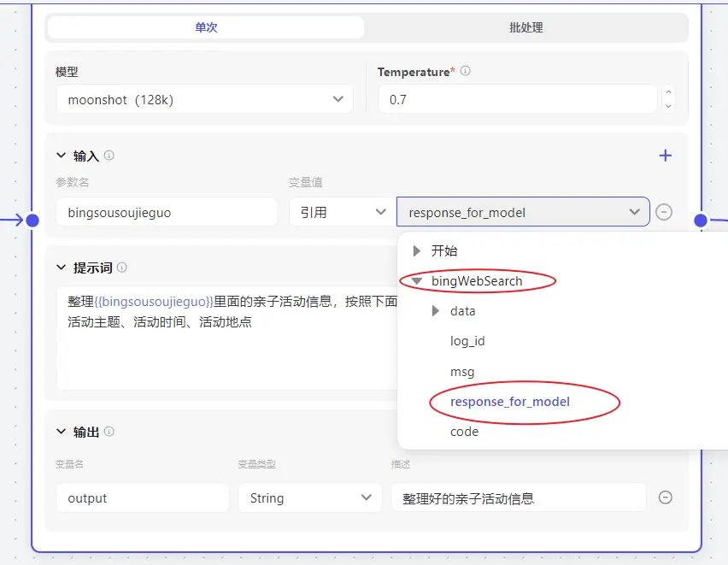Click the 变量值 column header
The height and width of the screenshot is (565, 728).
(x=306, y=182)
